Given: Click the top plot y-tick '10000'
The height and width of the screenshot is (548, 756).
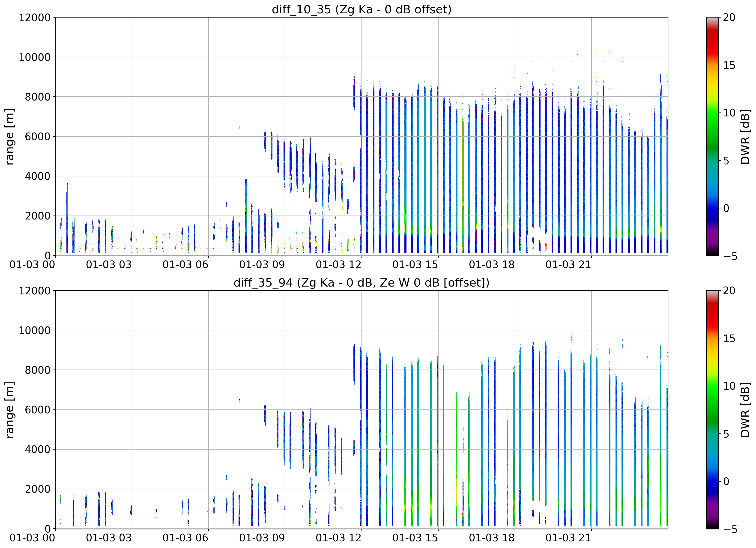Looking at the screenshot, I should pos(35,57).
